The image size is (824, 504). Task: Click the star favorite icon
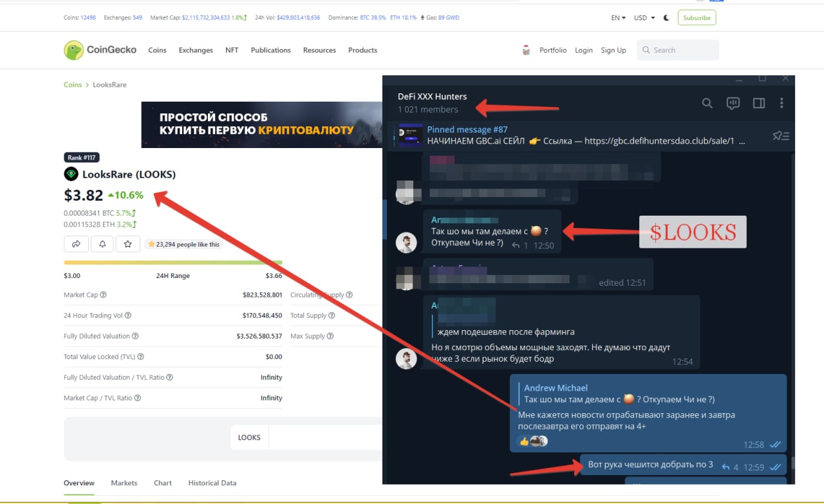(x=128, y=244)
